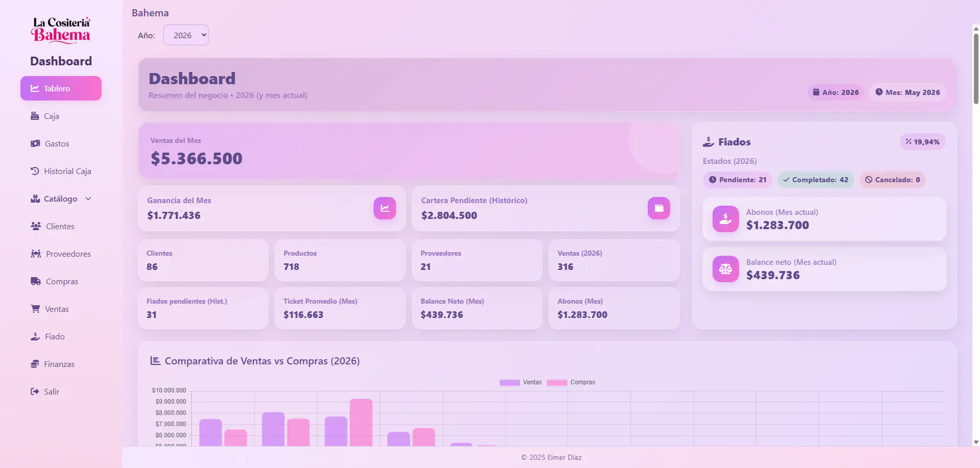The image size is (980, 468).
Task: Go to the Ventas page
Action: [x=61, y=309]
